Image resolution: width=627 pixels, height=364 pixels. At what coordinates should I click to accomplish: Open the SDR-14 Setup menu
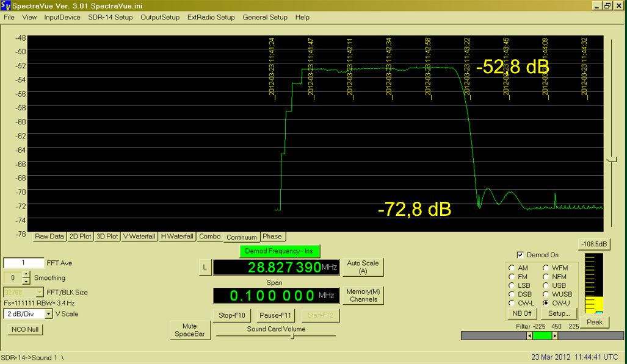click(110, 17)
